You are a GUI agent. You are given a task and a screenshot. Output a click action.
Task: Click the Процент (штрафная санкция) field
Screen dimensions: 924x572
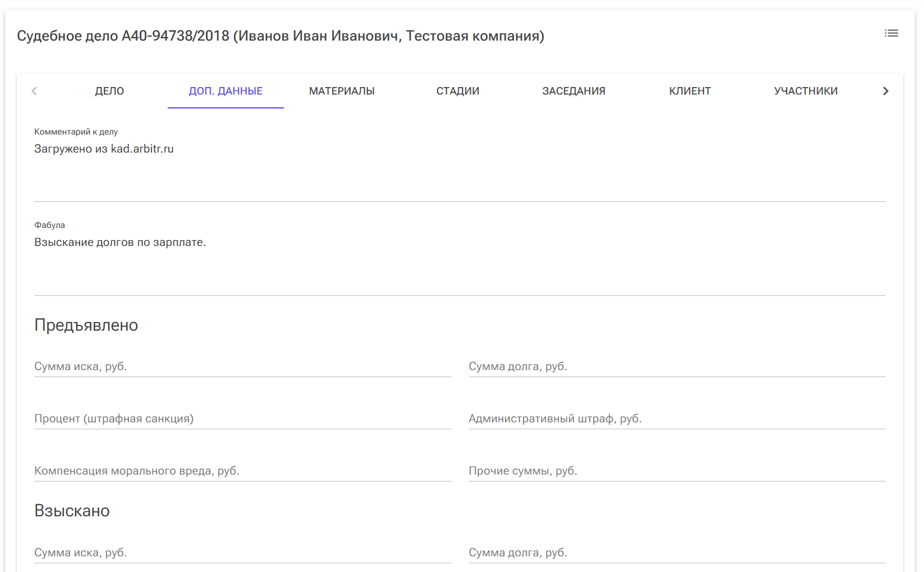(243, 419)
